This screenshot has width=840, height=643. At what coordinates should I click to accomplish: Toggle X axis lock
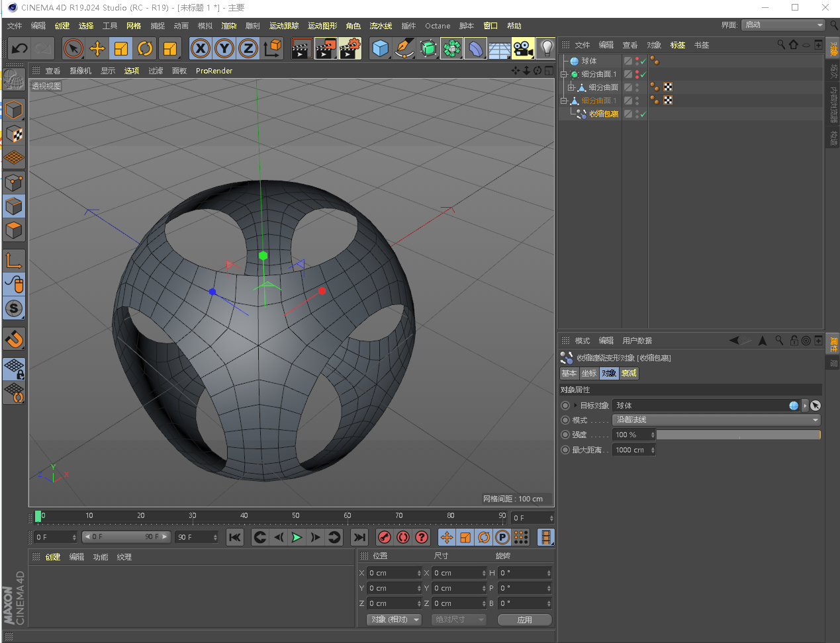[x=201, y=48]
